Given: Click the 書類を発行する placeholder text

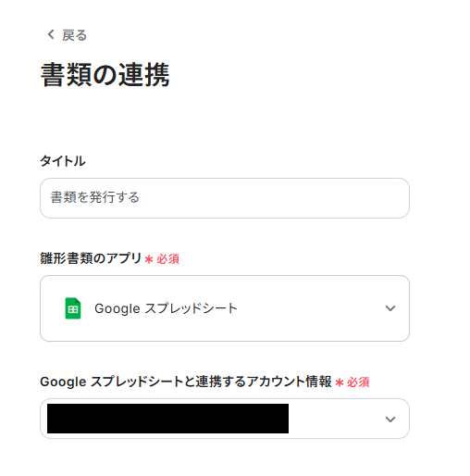Looking at the screenshot, I should pos(95,197).
